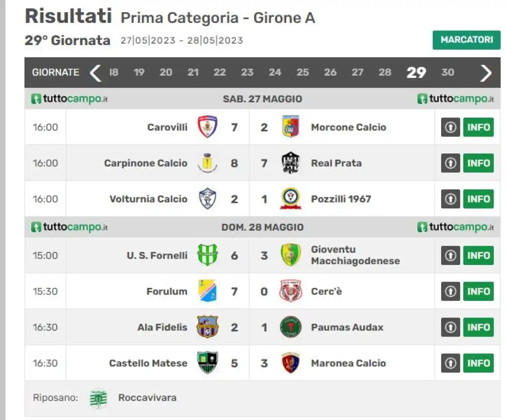This screenshot has width=506, height=420.
Task: Open INFO for Volturnia Calcio vs Pozzilli 1967
Action: (x=478, y=199)
